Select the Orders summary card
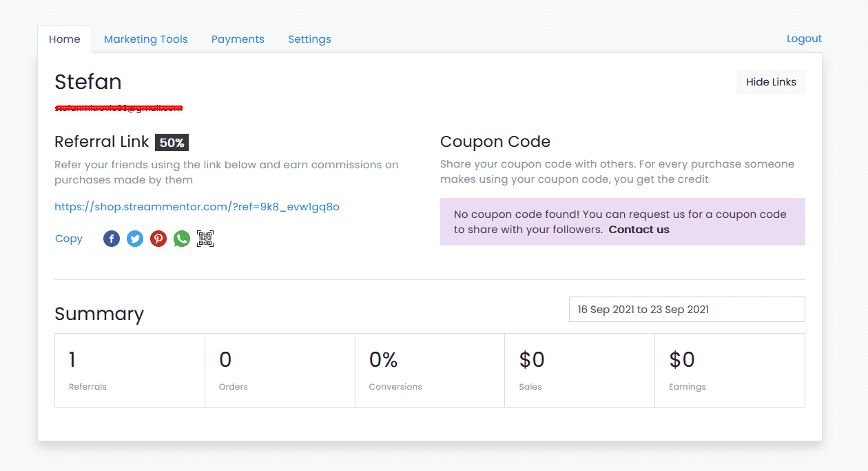 click(x=280, y=370)
